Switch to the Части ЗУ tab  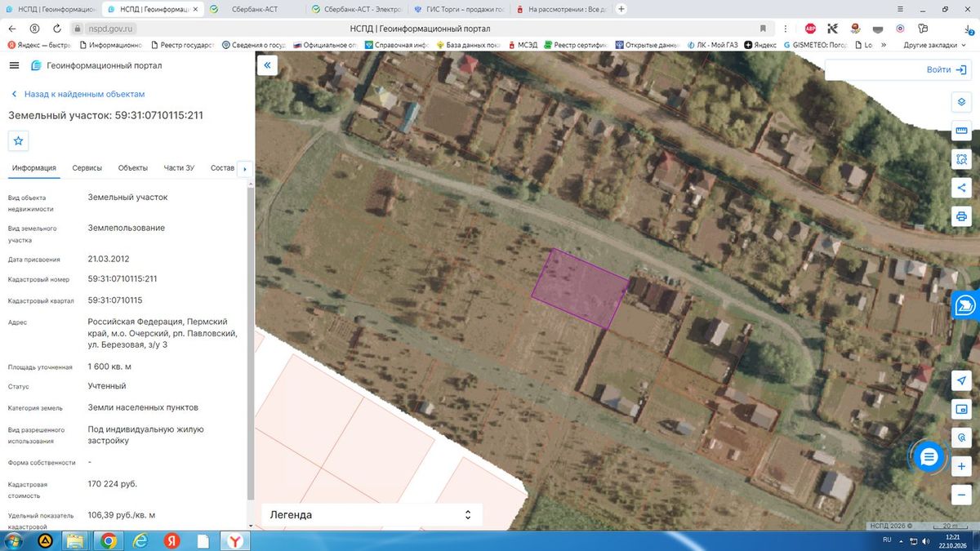[179, 168]
